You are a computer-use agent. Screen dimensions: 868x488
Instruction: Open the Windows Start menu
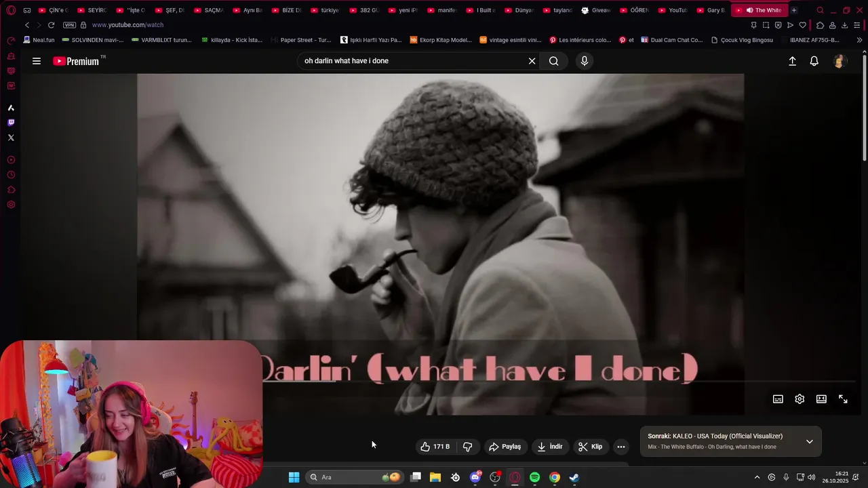(x=294, y=477)
